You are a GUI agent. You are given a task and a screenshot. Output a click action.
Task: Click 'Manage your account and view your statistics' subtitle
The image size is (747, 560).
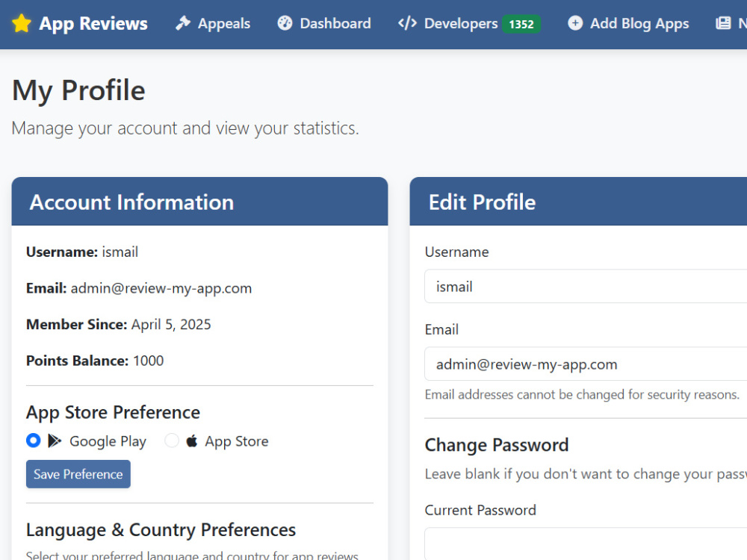point(185,128)
